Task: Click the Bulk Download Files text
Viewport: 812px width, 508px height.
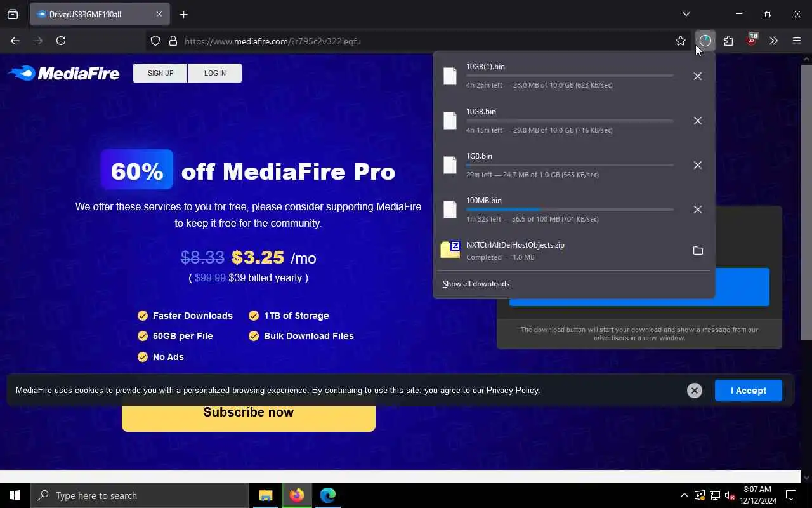Action: pyautogui.click(x=309, y=336)
